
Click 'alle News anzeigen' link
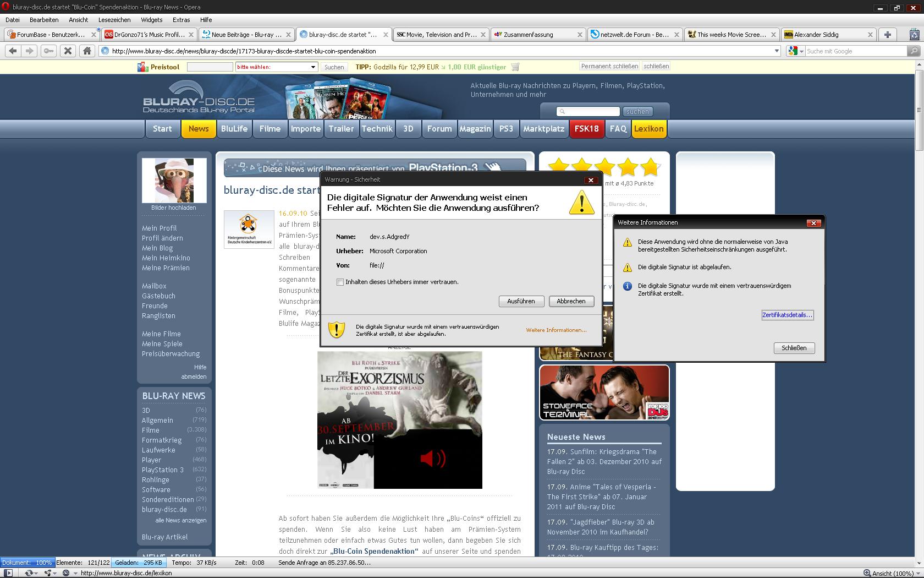181,520
